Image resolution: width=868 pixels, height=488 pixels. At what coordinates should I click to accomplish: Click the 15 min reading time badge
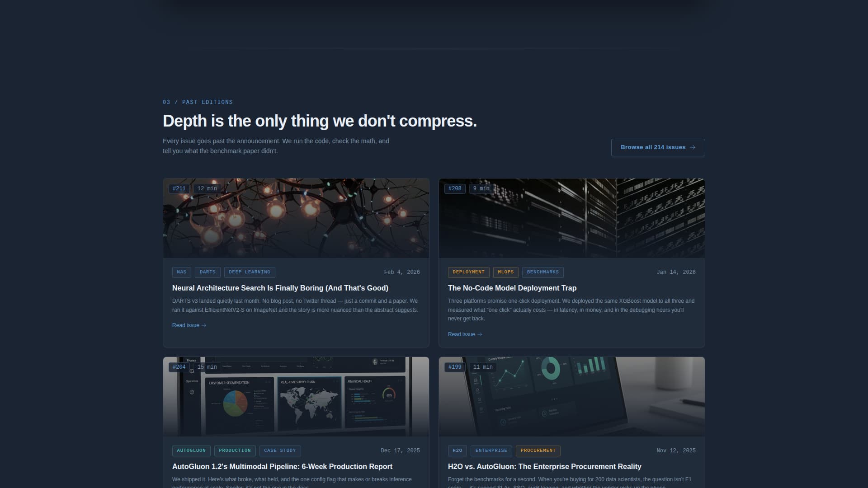tap(207, 367)
